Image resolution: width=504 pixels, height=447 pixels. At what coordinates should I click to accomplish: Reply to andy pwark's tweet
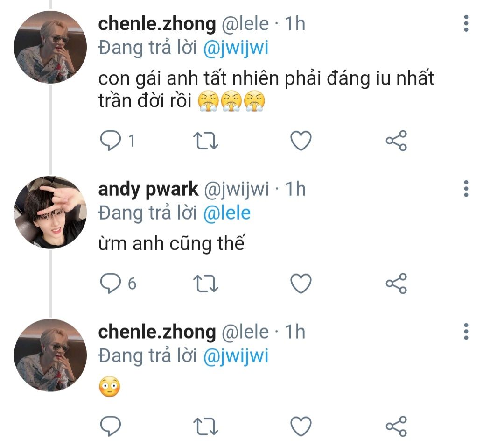coord(111,283)
